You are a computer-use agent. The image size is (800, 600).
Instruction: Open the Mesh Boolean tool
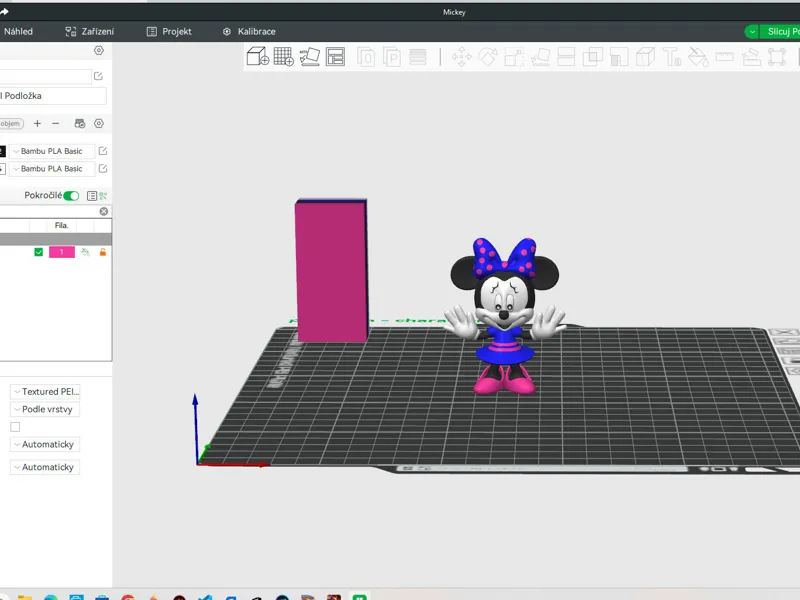pyautogui.click(x=592, y=57)
